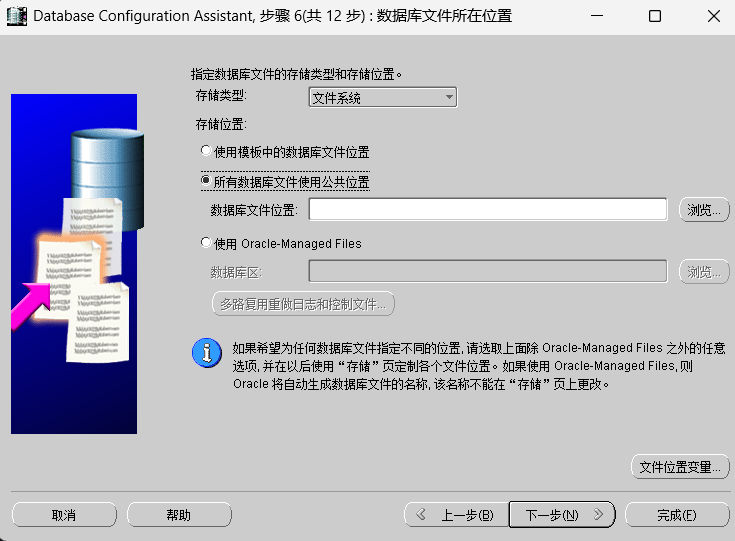Click the 存储类型 label text
The width and height of the screenshot is (735, 541).
tap(221, 96)
